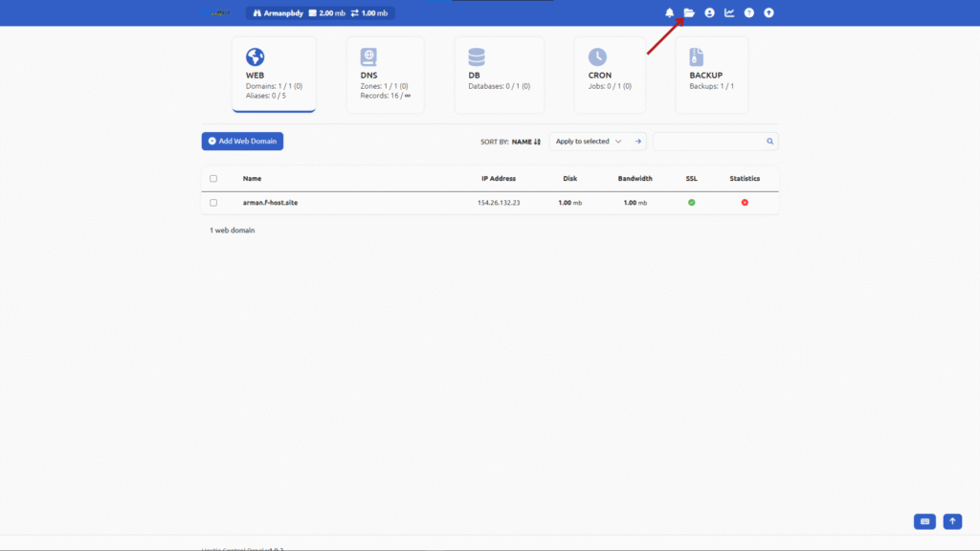The height and width of the screenshot is (551, 980).
Task: Click the help question mark icon
Action: [749, 13]
